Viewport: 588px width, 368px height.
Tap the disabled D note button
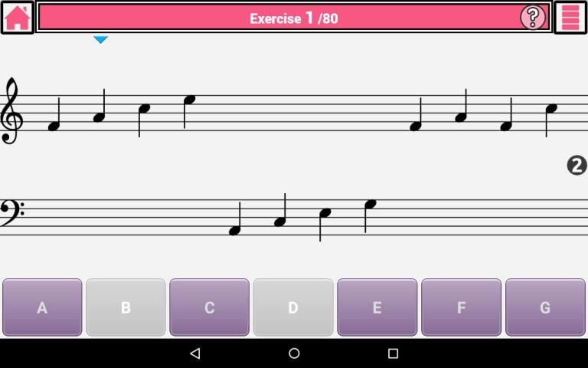coord(293,307)
